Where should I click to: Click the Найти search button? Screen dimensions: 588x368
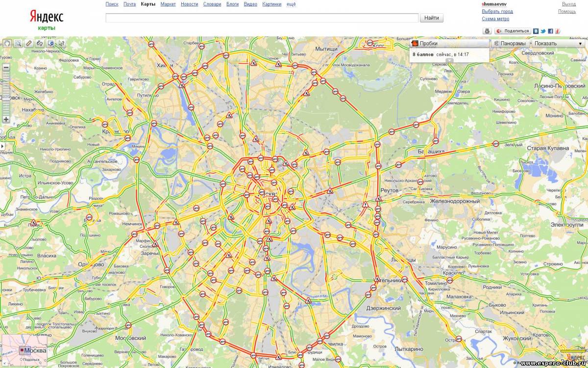[x=432, y=18]
